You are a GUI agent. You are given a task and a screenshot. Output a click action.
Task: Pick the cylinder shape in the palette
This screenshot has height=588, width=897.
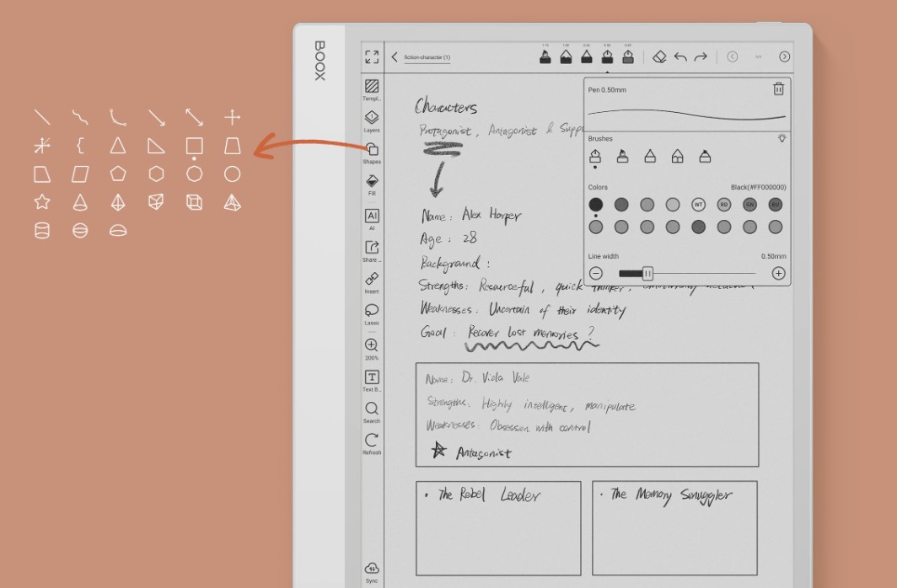(x=42, y=230)
